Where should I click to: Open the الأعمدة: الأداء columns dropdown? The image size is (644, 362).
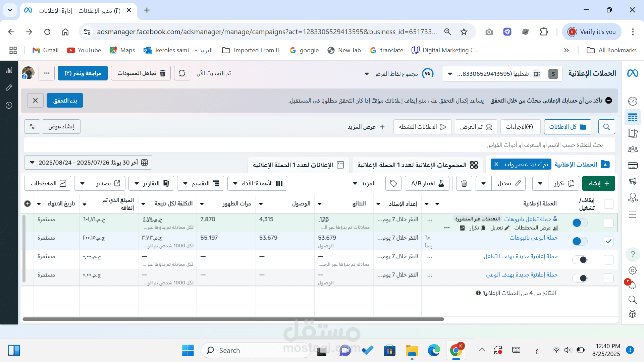tap(257, 183)
